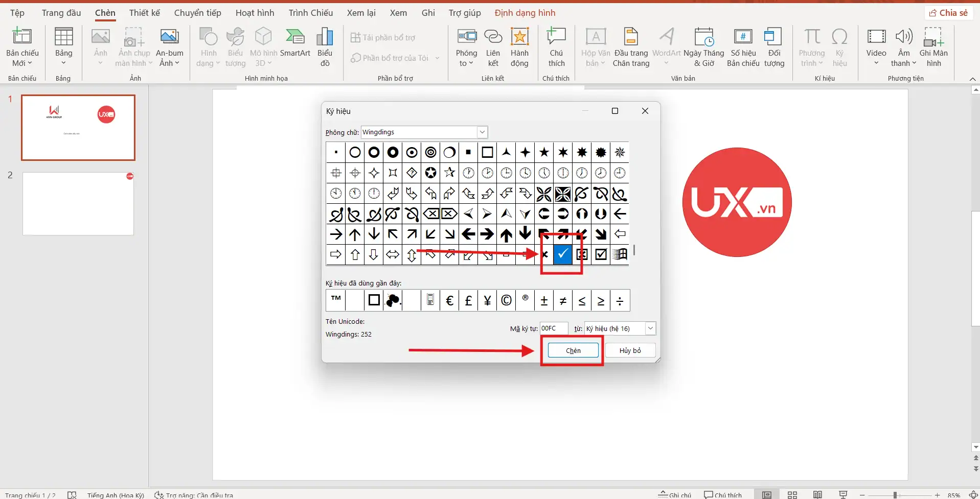Insert Âm thanh (Audio)

[904, 46]
